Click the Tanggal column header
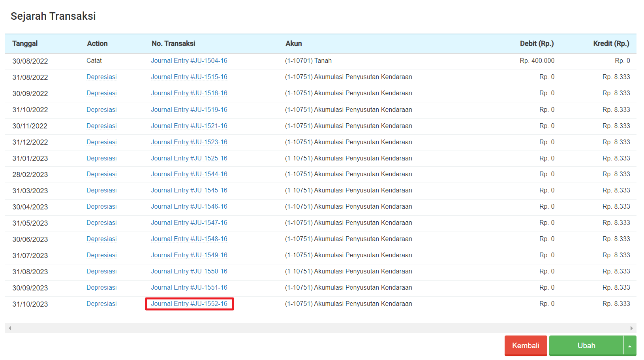 (25, 43)
